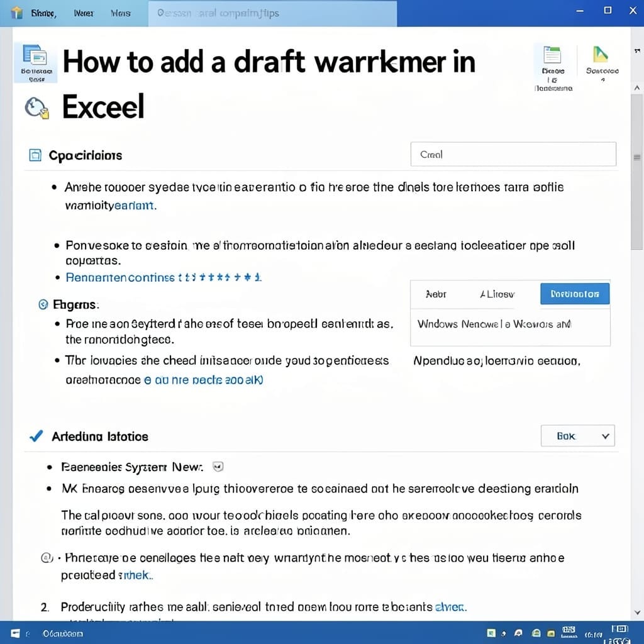Open the blue Renoenten continss link
644x644 pixels.
coord(164,277)
